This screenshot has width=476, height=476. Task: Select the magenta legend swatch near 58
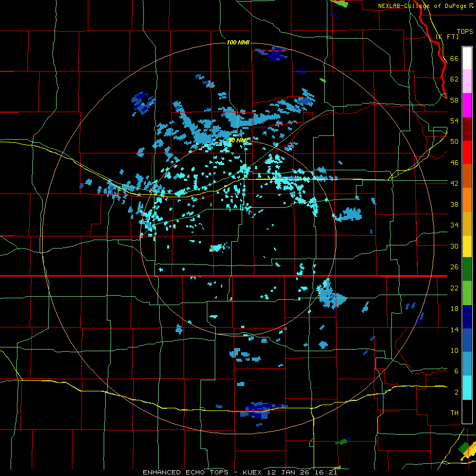coord(467,105)
